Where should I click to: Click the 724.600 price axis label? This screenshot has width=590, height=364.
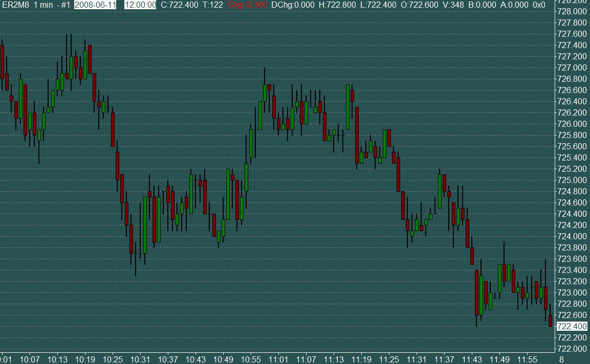click(x=572, y=202)
